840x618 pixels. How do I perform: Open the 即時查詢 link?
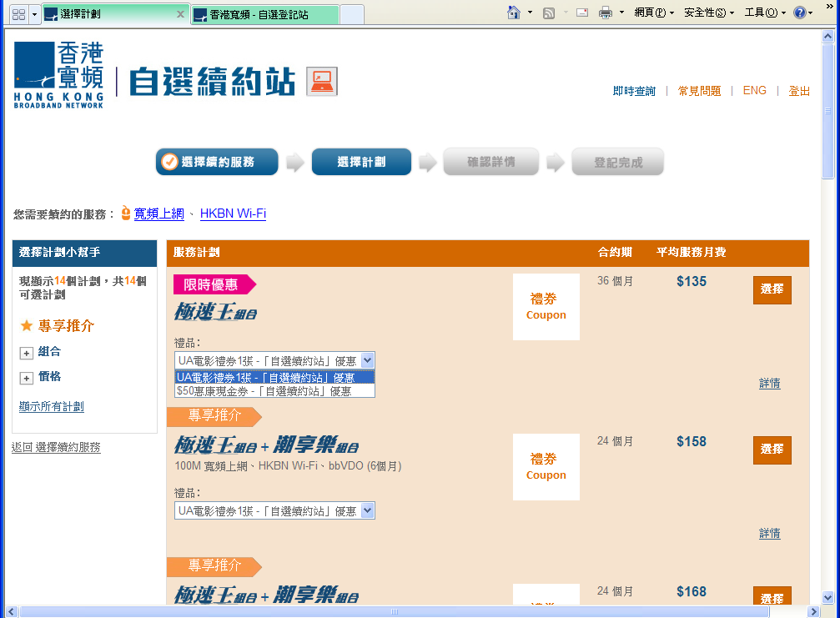[634, 91]
